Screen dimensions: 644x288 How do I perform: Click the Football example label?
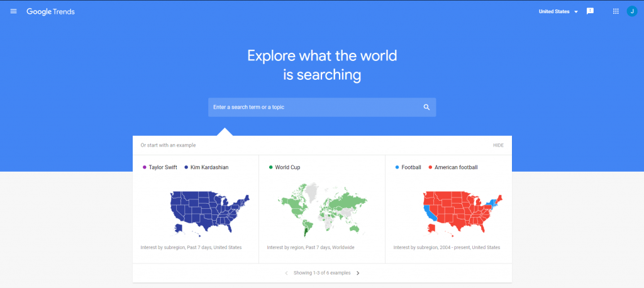[411, 167]
